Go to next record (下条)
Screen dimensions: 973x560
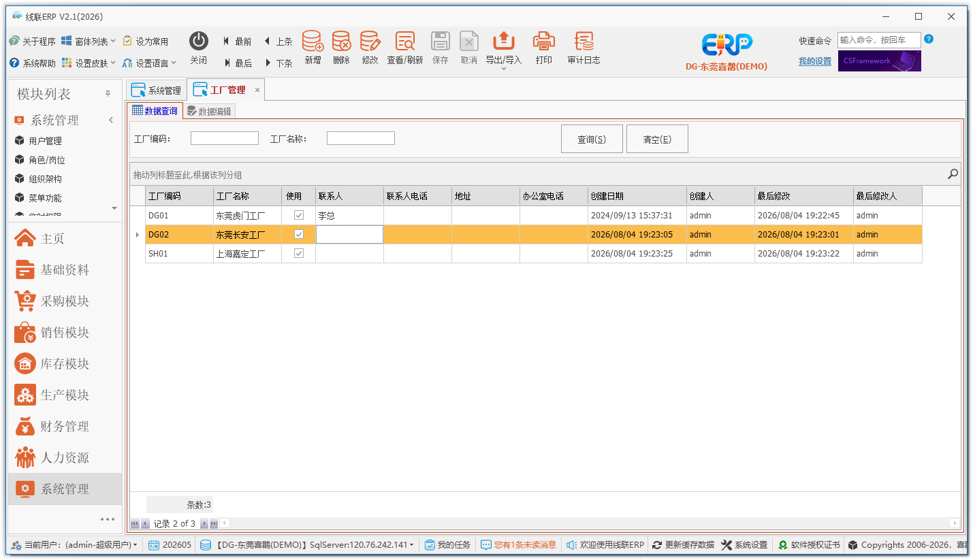(x=278, y=63)
